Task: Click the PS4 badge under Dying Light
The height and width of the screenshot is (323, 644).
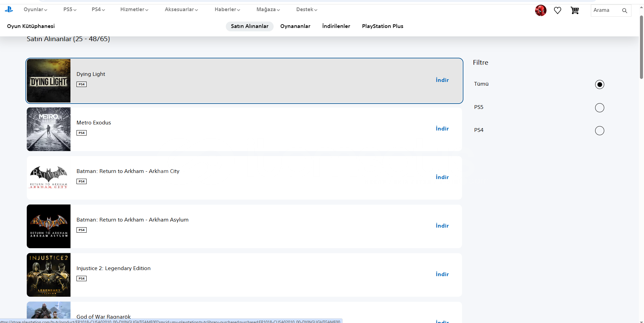Action: tap(82, 84)
